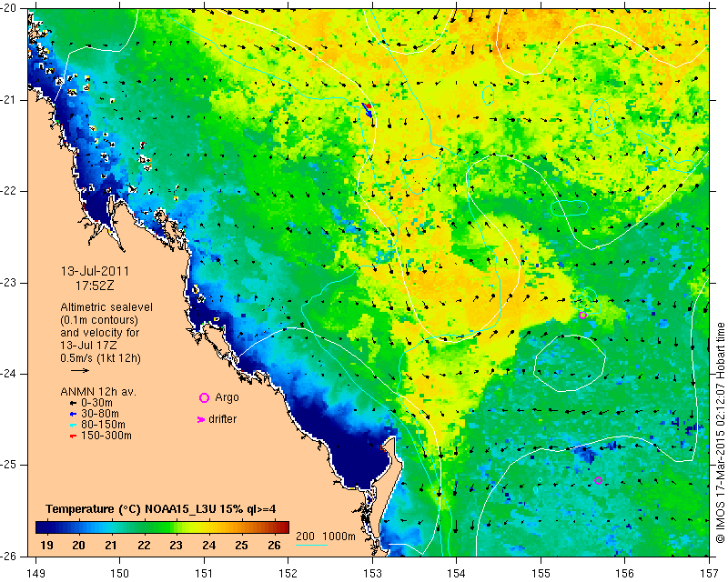The image size is (728, 582).
Task: Pick the dark blue end of the temperature colour bar
Action: (42, 527)
